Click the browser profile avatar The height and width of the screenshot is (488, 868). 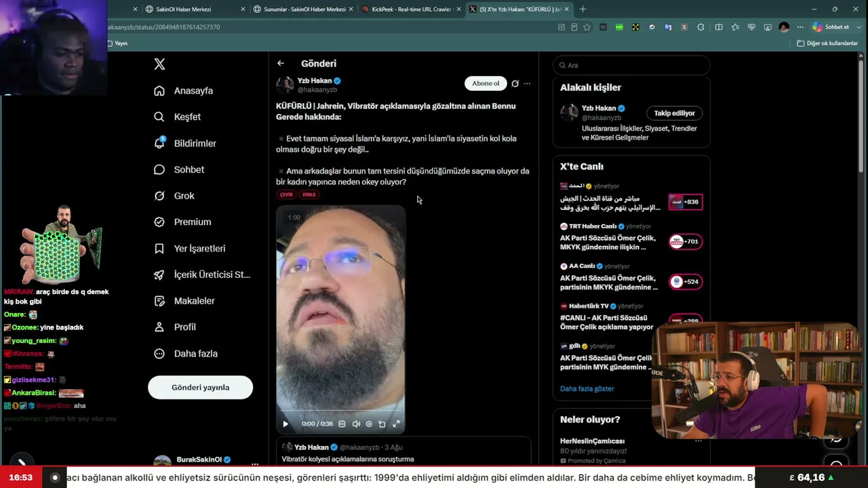click(x=784, y=27)
